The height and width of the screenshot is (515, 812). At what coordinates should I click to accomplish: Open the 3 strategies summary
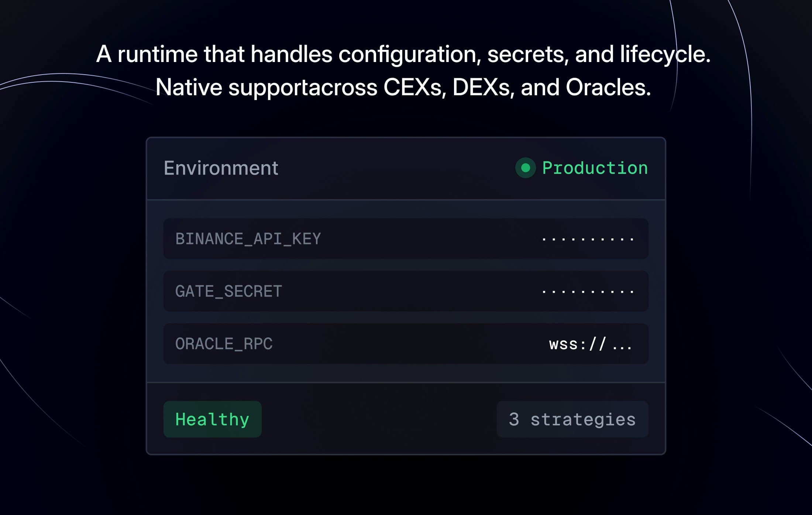click(x=572, y=418)
